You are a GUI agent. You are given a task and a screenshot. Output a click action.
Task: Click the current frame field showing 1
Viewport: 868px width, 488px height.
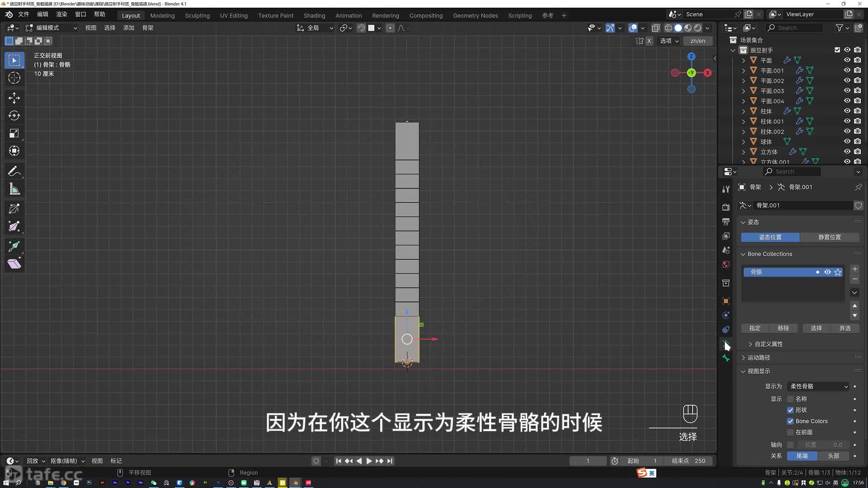pos(588,461)
